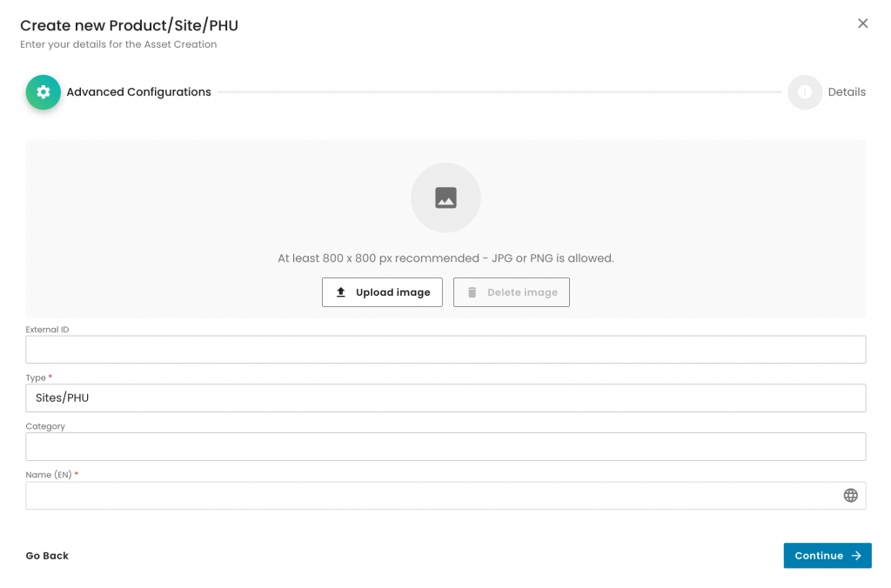Click the right arrow on Continue

coord(856,556)
